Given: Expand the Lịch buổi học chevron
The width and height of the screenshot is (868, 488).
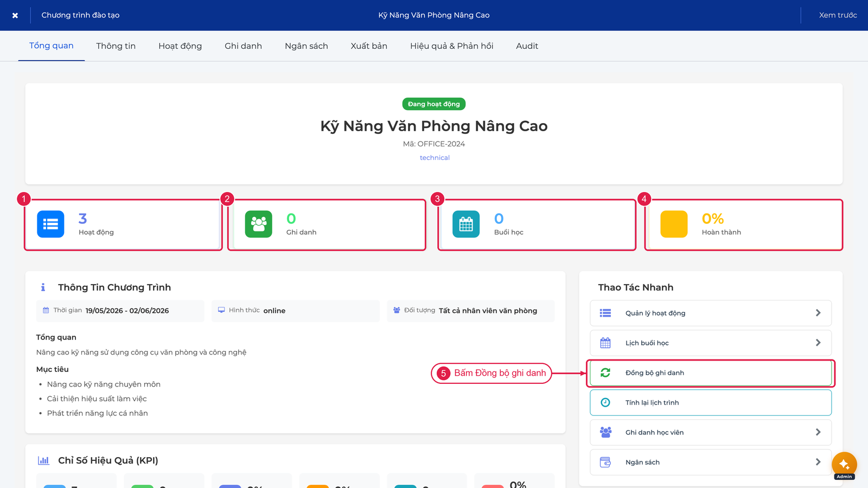Looking at the screenshot, I should [x=818, y=343].
